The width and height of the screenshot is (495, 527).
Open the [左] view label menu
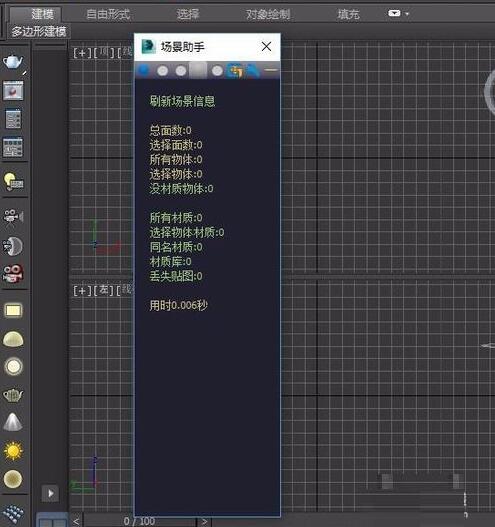tap(105, 290)
